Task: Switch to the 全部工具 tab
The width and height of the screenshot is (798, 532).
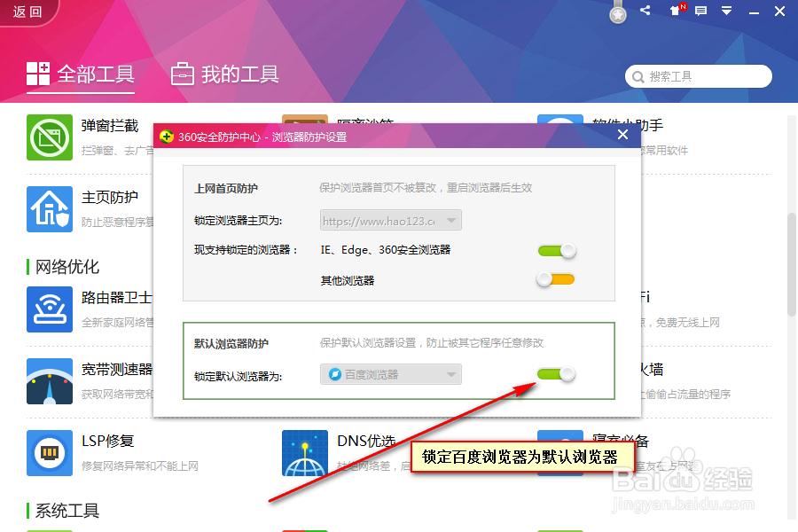Action: [x=81, y=74]
